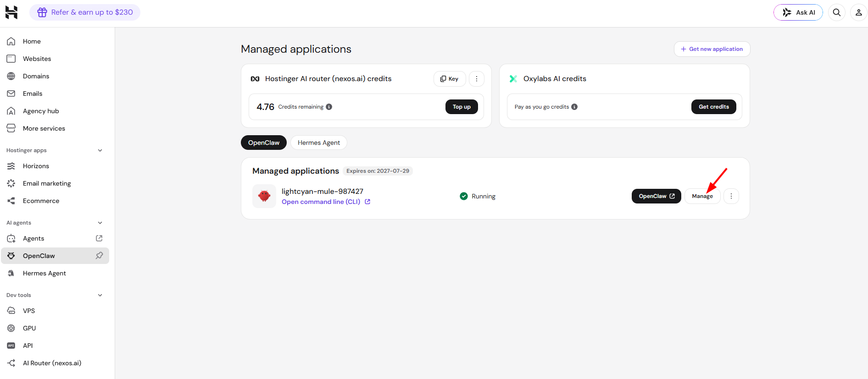Collapse the AI agents section

(100, 223)
